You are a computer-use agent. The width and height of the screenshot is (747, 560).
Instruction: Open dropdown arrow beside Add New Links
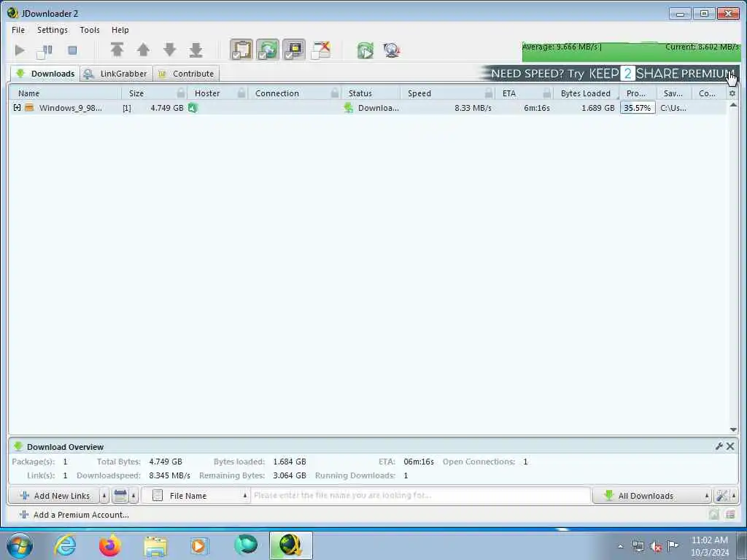tap(104, 496)
